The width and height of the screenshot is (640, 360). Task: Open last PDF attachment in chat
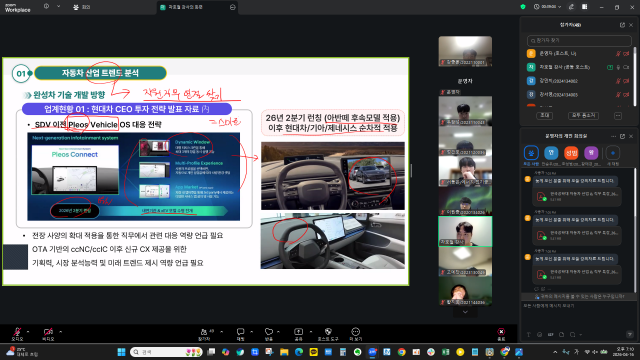[577, 274]
